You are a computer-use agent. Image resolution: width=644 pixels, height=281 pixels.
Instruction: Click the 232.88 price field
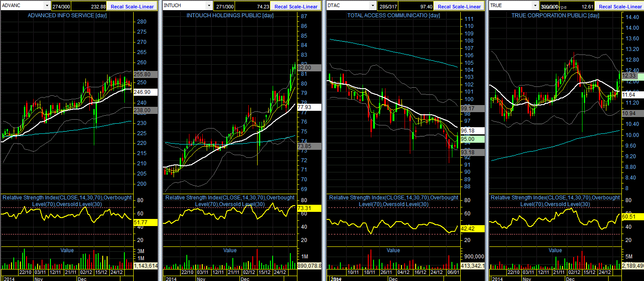pos(89,7)
